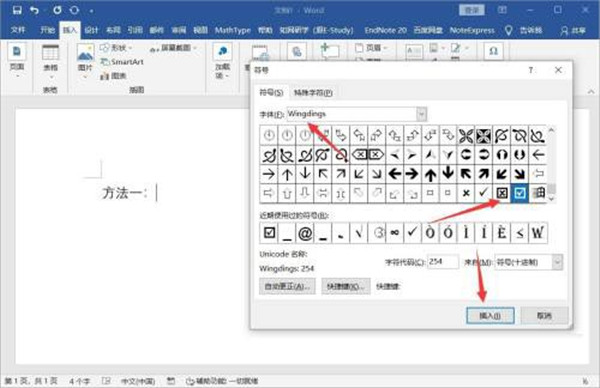The height and width of the screenshot is (388, 600).
Task: Open the NoteExpress ribbon tab
Action: click(472, 30)
